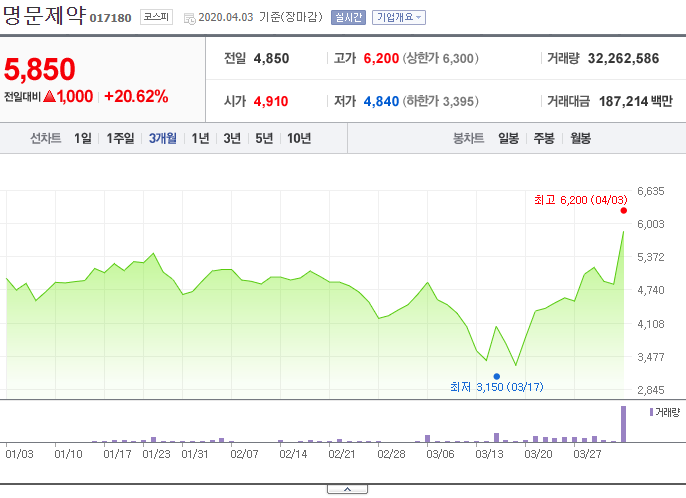Switch to the 5년 line chart
Viewport: 686px width, 498px height.
click(264, 138)
